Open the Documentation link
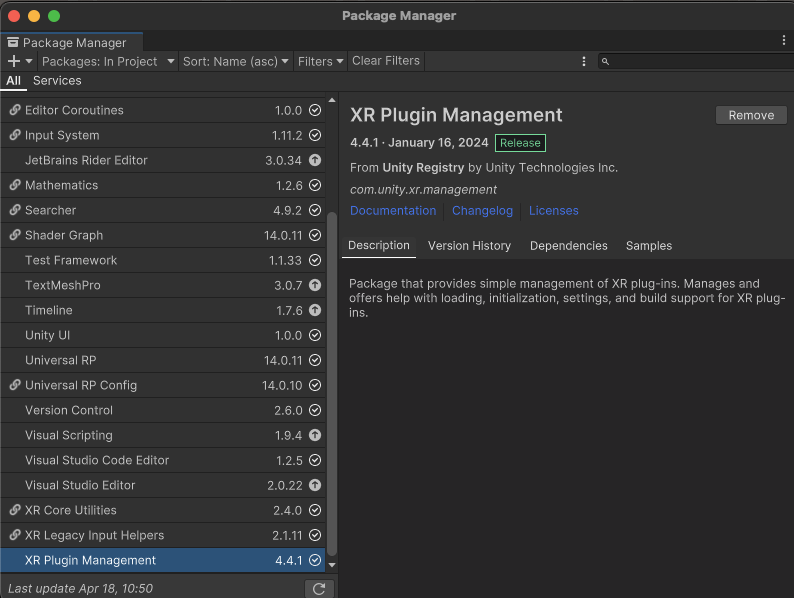 tap(393, 211)
